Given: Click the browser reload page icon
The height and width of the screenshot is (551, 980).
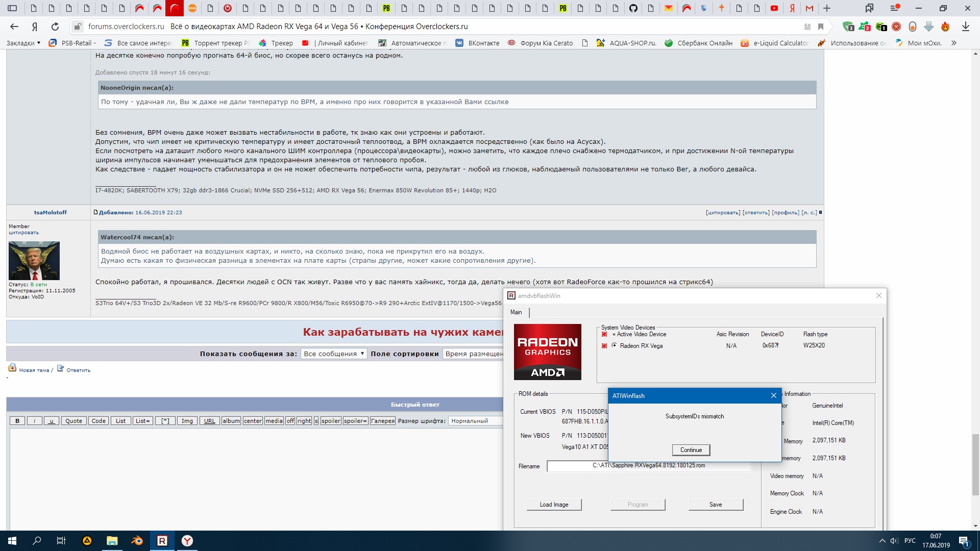Looking at the screenshot, I should (55, 27).
